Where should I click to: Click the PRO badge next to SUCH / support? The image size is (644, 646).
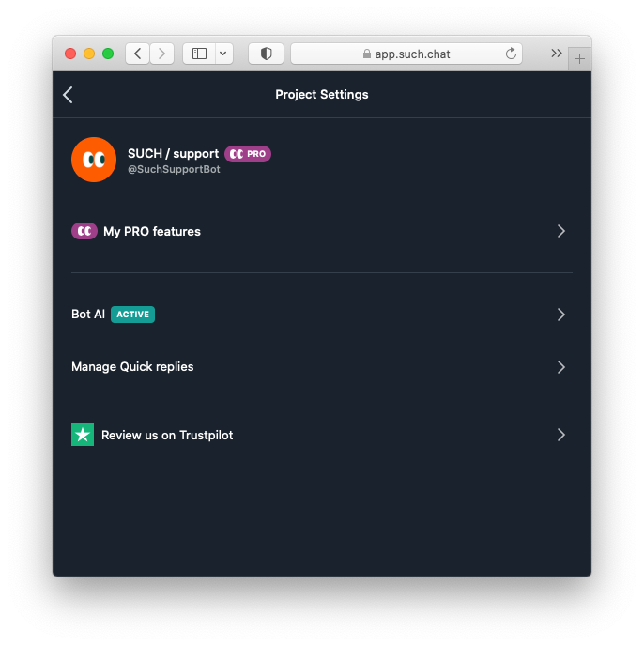pyautogui.click(x=248, y=154)
